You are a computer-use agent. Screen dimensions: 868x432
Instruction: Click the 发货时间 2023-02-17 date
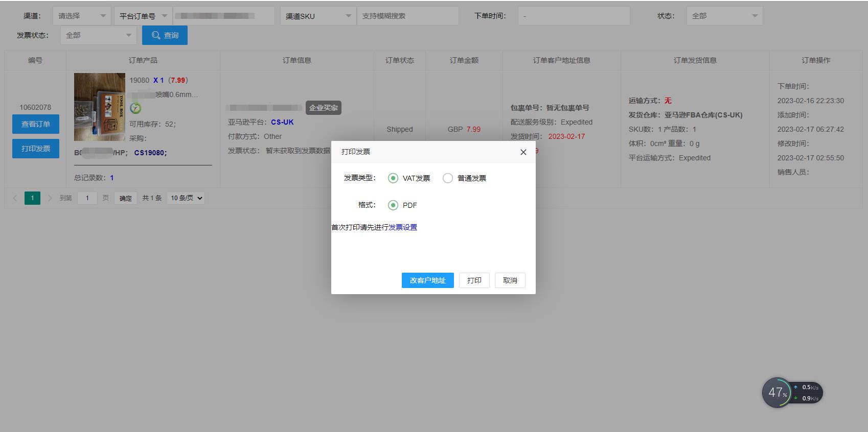pyautogui.click(x=566, y=136)
